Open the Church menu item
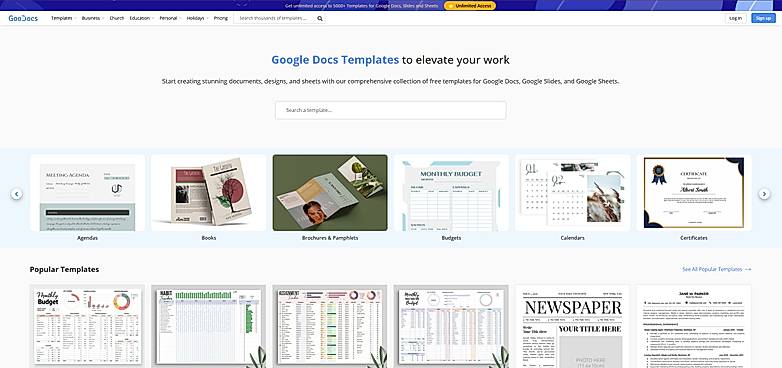782x368 pixels. point(117,18)
